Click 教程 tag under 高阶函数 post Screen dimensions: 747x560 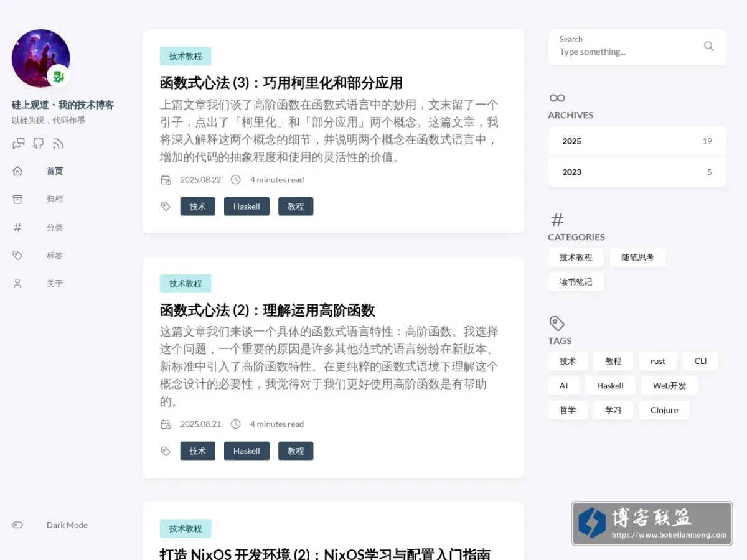click(296, 451)
